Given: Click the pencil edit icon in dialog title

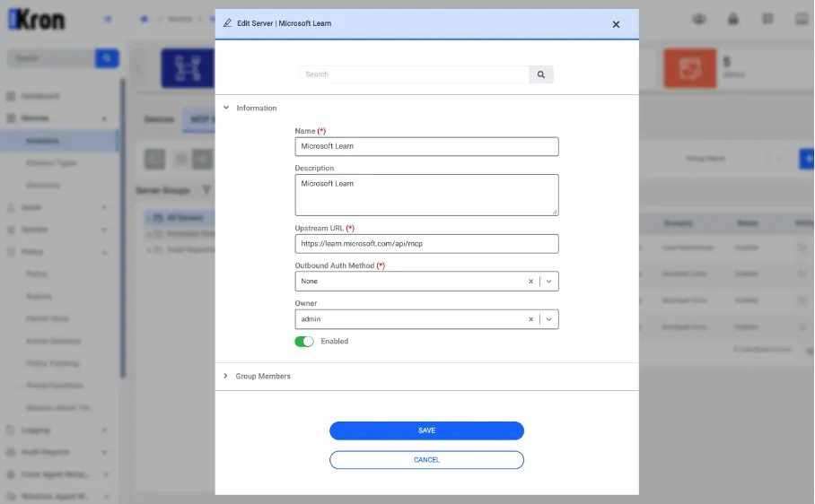Looking at the screenshot, I should (227, 22).
